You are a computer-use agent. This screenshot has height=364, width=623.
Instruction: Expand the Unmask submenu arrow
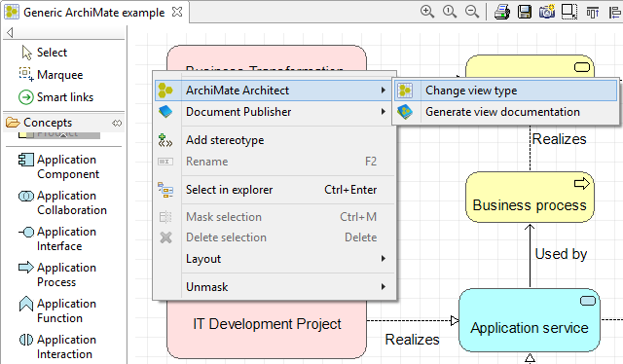tap(384, 286)
